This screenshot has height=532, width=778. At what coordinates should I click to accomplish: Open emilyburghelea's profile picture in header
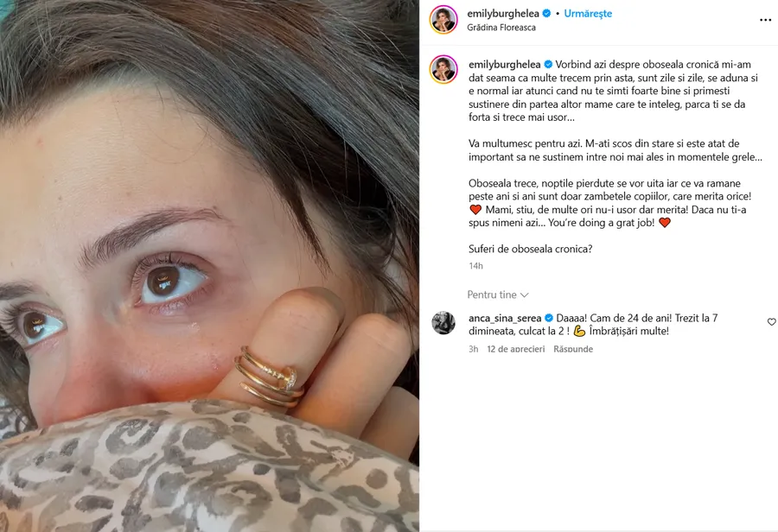point(443,20)
